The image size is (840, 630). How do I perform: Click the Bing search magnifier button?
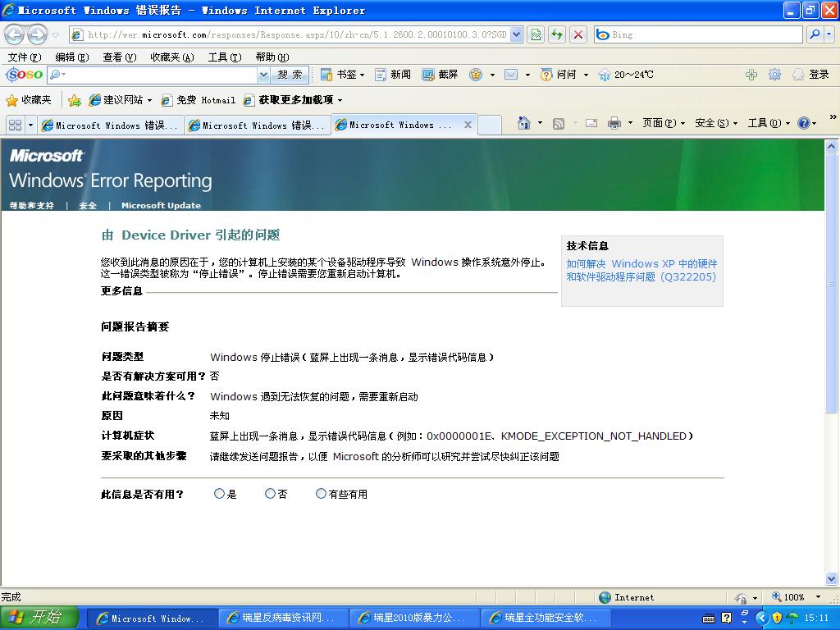pos(815,34)
